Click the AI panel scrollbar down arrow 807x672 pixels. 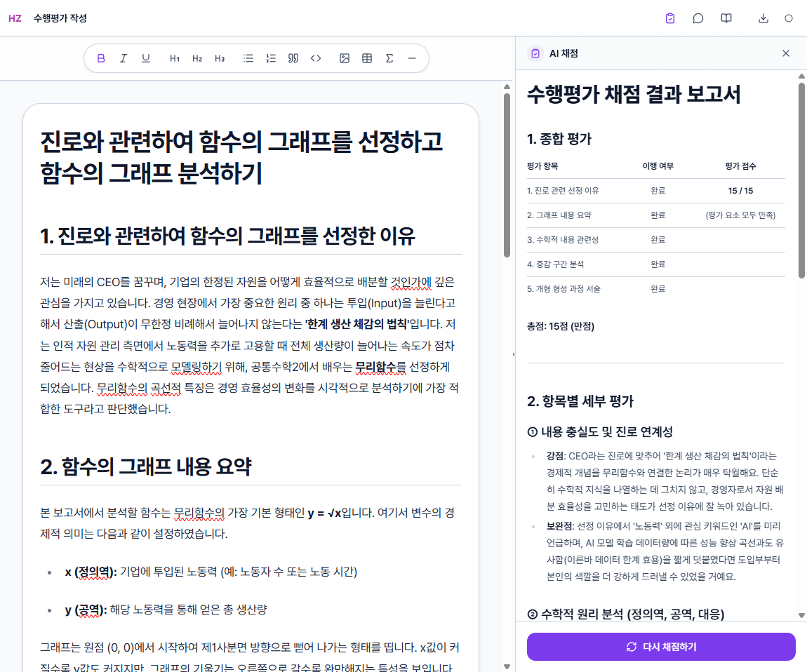(801, 615)
